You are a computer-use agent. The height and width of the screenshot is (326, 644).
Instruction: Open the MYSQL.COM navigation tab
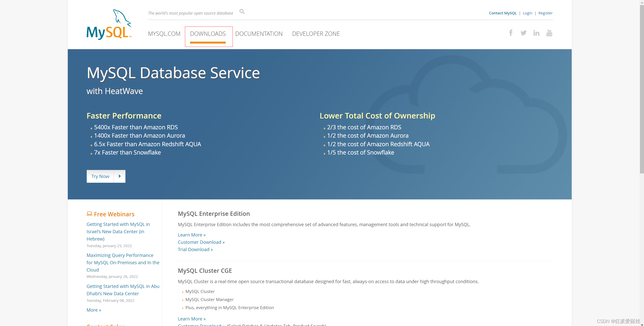coord(164,34)
